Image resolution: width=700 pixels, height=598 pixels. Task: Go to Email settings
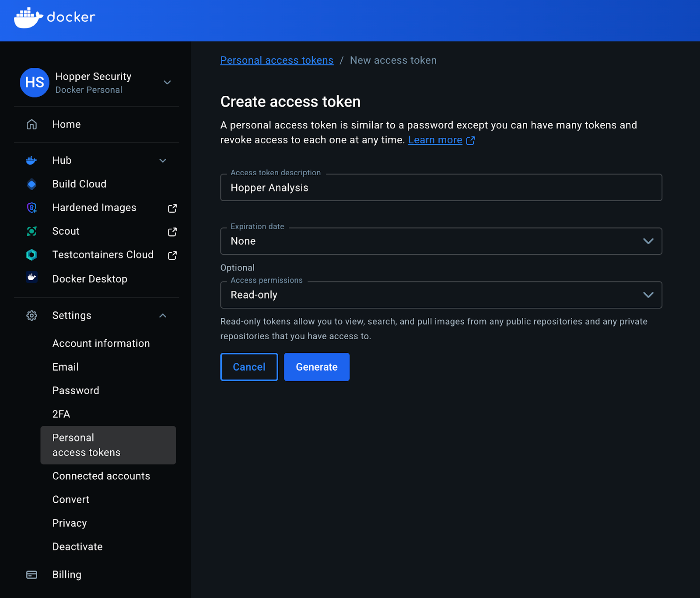(x=66, y=367)
